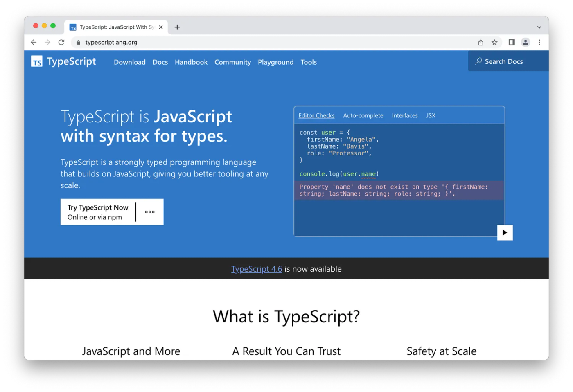573x392 pixels.
Task: Run the code sample with the play button
Action: pyautogui.click(x=505, y=232)
